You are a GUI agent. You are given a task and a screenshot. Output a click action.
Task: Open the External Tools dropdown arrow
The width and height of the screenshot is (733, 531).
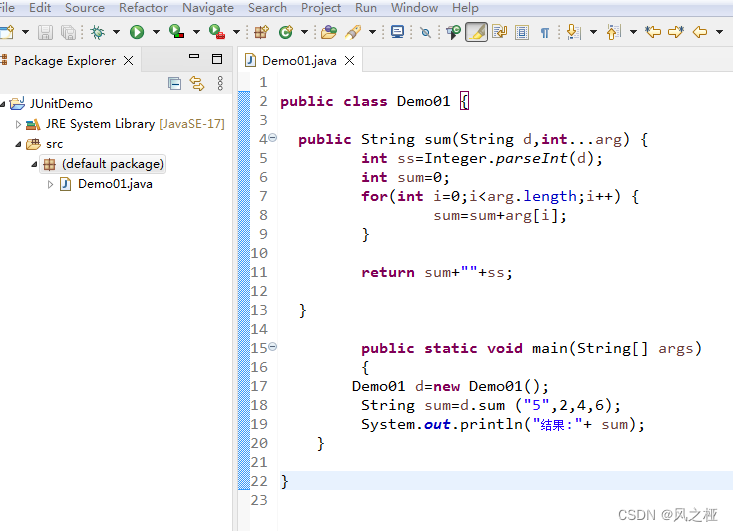pyautogui.click(x=237, y=32)
